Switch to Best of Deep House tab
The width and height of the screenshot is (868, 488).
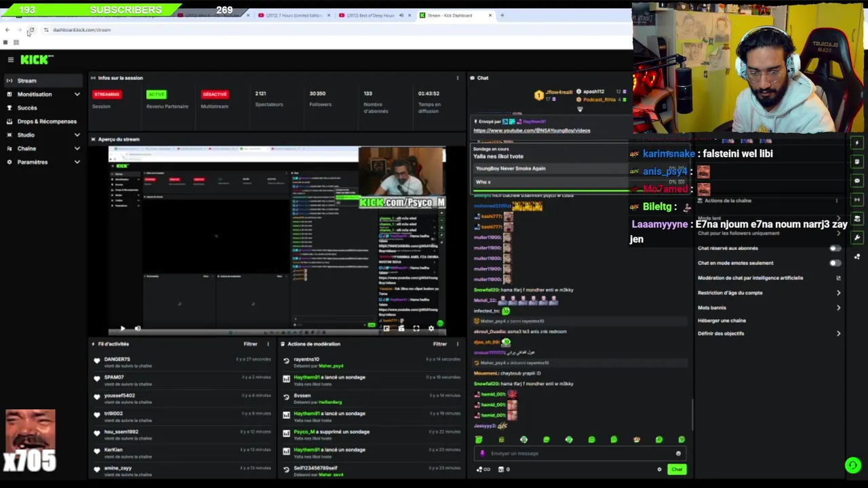(x=370, y=15)
